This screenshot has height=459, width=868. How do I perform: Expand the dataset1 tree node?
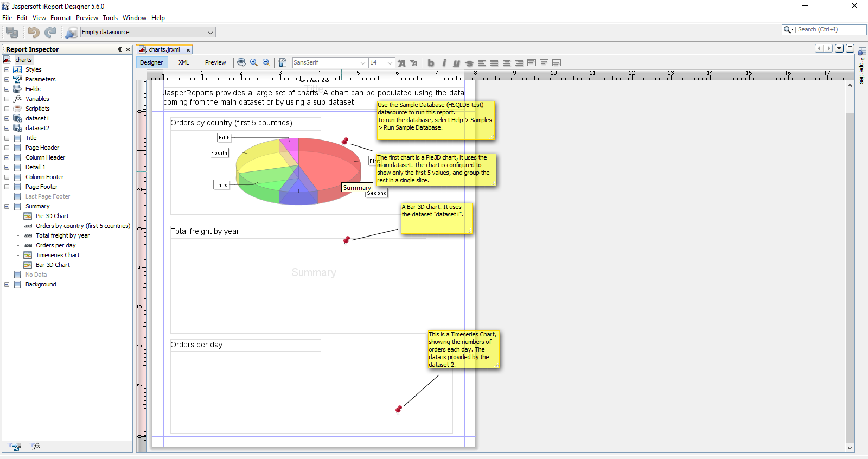7,118
